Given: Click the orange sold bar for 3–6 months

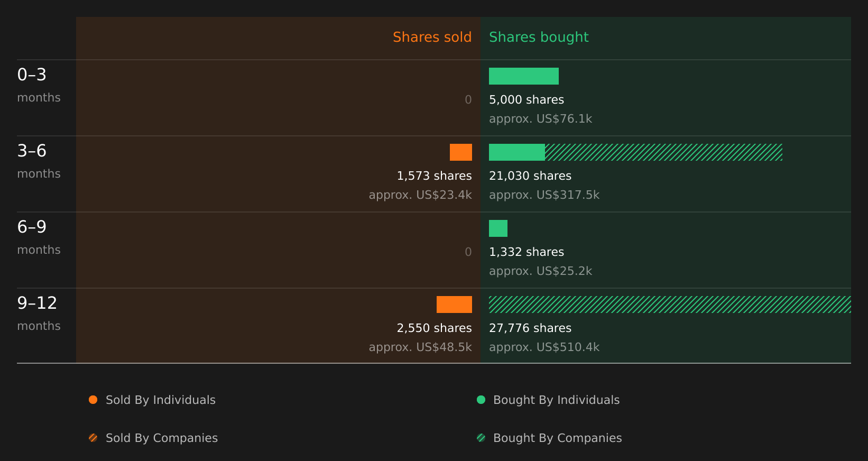Looking at the screenshot, I should pos(461,152).
